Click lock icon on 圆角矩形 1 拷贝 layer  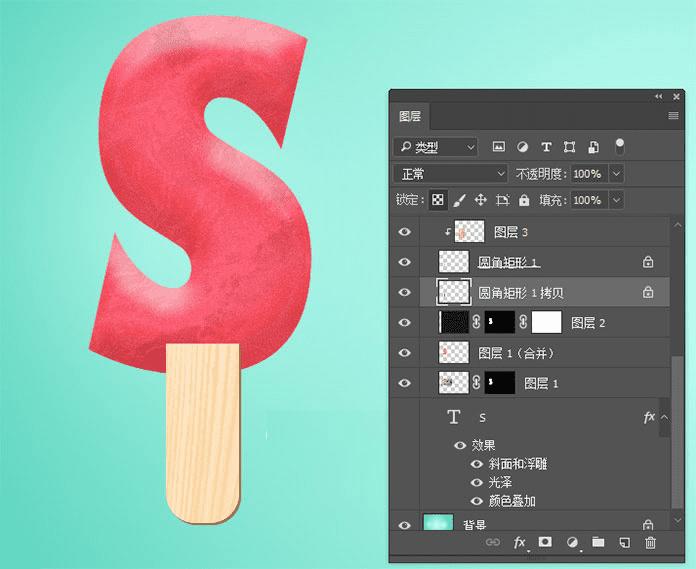pos(648,292)
